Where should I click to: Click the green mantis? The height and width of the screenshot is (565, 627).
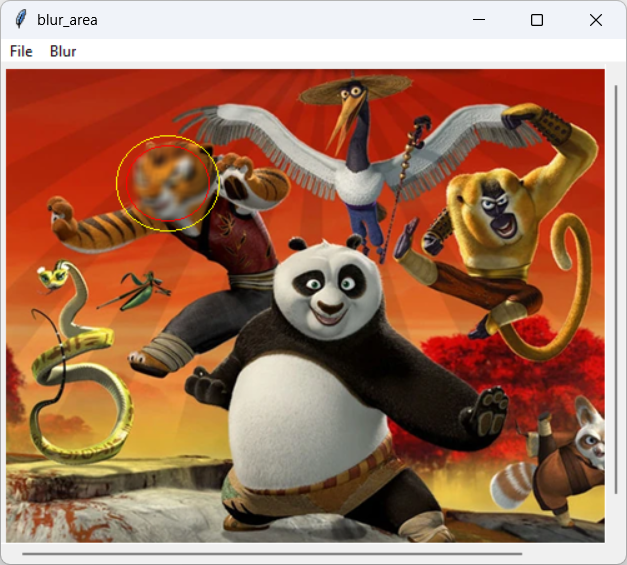click(138, 290)
